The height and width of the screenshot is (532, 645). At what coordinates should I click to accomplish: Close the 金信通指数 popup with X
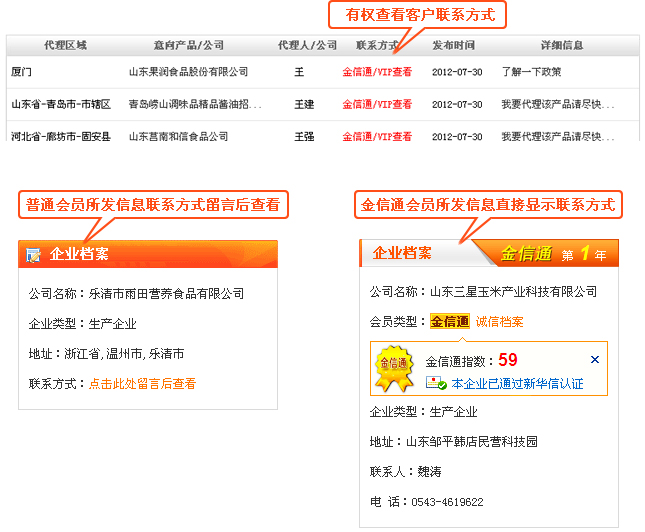[x=595, y=360]
